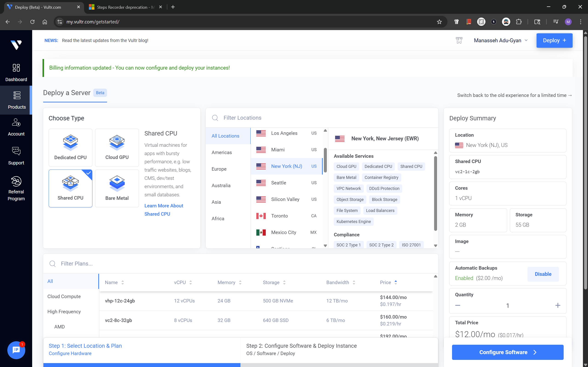The height and width of the screenshot is (367, 588).
Task: Open Chrome profile avatar M
Action: tap(568, 22)
